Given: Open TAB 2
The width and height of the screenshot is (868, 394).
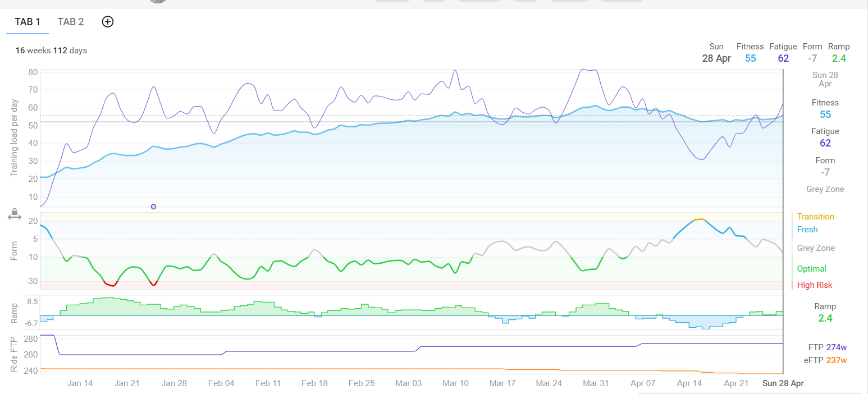Looking at the screenshot, I should (x=71, y=22).
